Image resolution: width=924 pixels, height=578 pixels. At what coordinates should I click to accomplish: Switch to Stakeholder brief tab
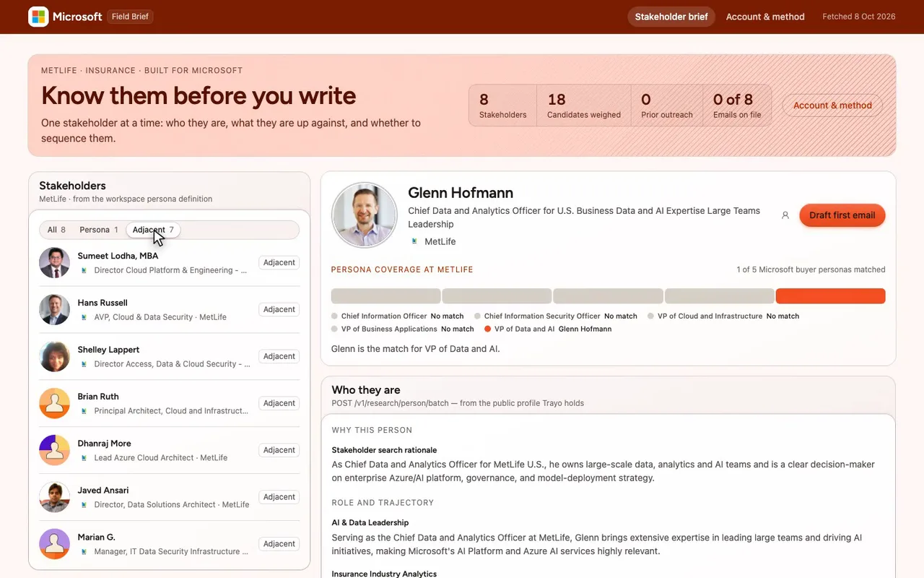coord(671,17)
